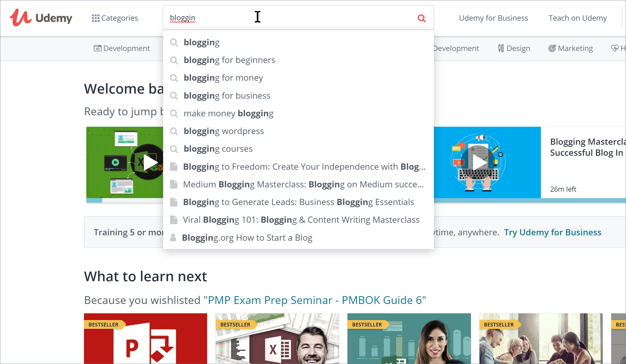
Task: Click the Blogging Masterclass progress bar
Action: pyautogui.click(x=530, y=200)
